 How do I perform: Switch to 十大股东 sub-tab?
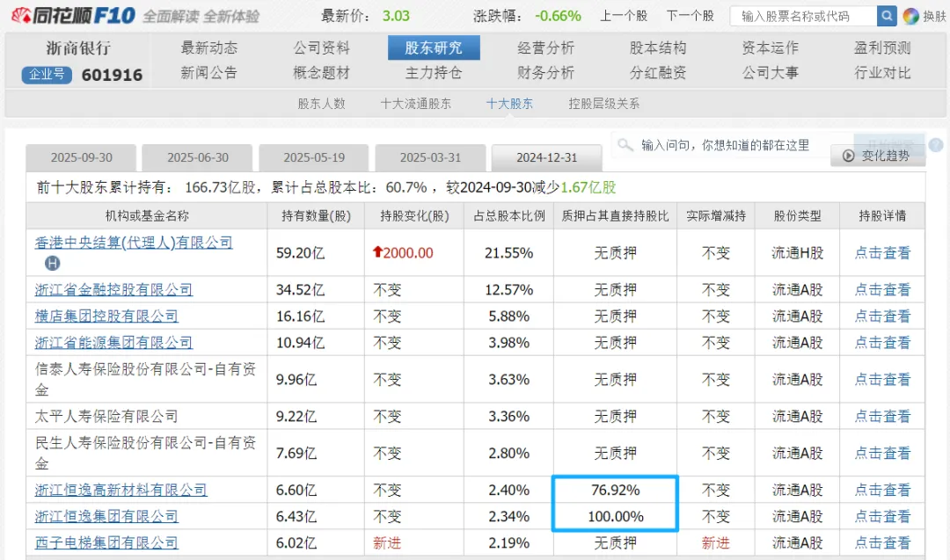[509, 104]
